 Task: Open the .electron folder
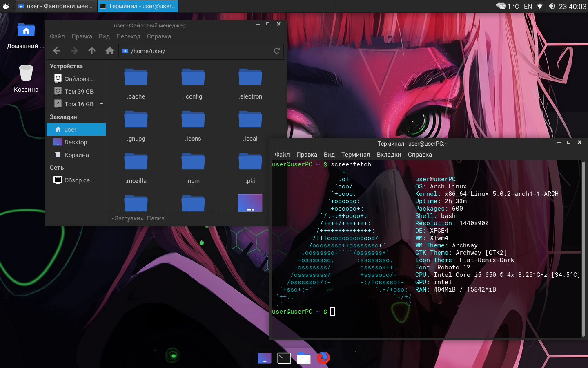coord(250,84)
